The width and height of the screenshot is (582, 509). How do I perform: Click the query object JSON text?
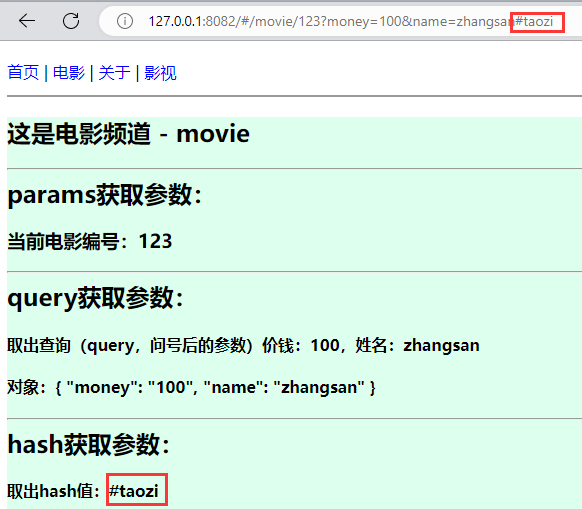click(x=191, y=387)
